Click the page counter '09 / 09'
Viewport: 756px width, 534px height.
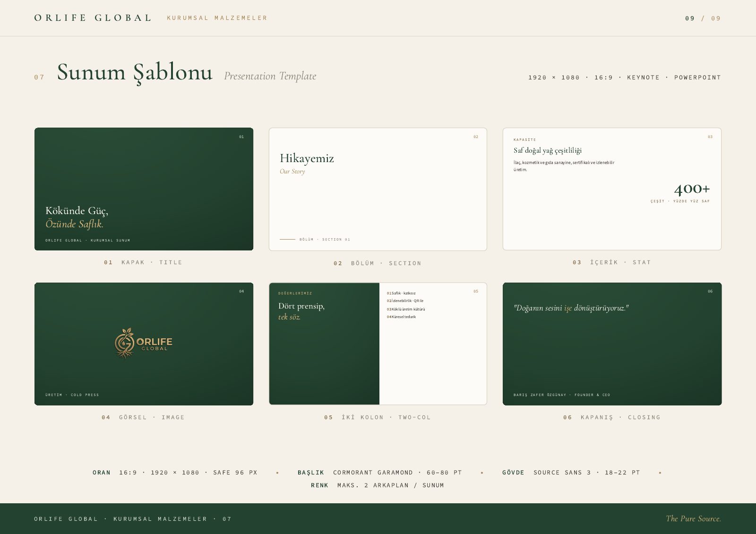coord(703,18)
